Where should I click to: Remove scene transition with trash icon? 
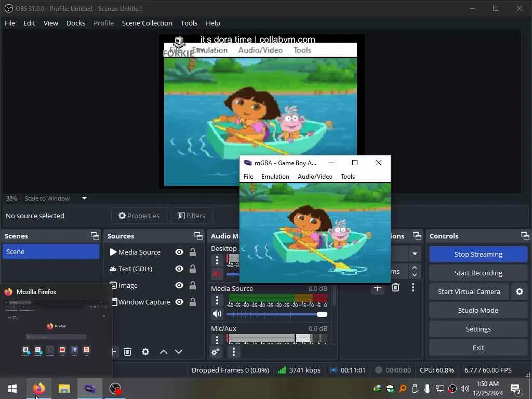[395, 288]
